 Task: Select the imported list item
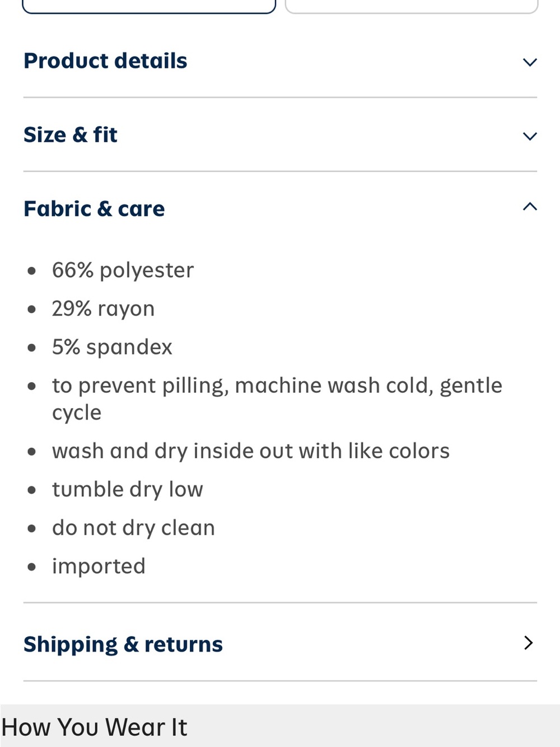99,567
